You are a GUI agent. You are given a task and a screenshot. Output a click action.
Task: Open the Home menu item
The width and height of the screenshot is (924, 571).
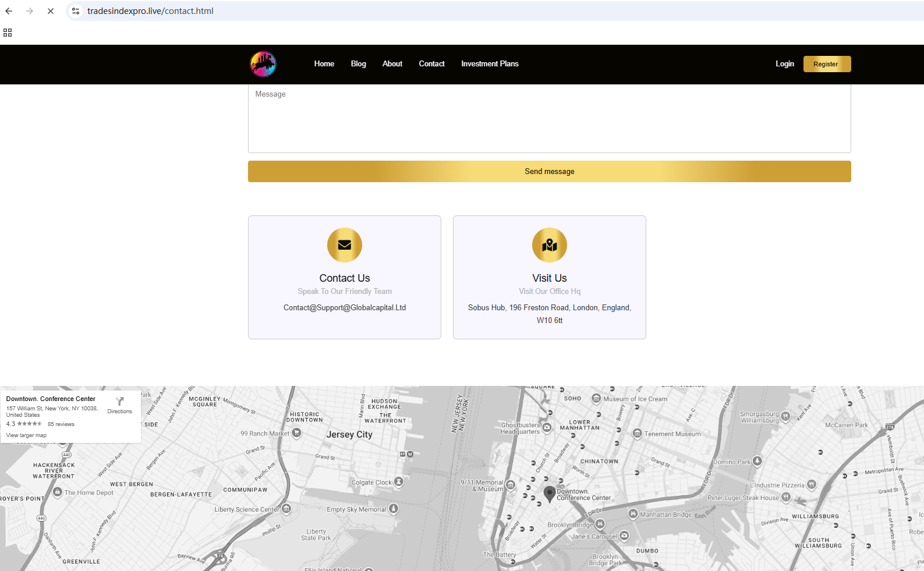(324, 64)
